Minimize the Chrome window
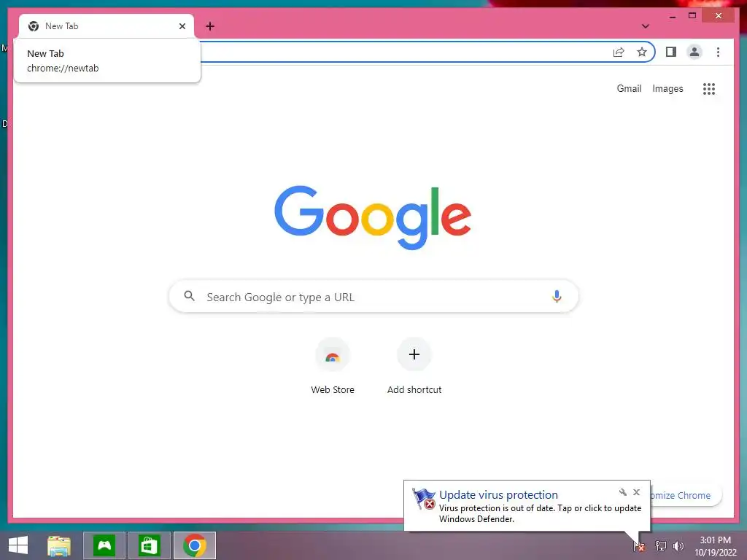This screenshot has width=747, height=560. tap(672, 16)
